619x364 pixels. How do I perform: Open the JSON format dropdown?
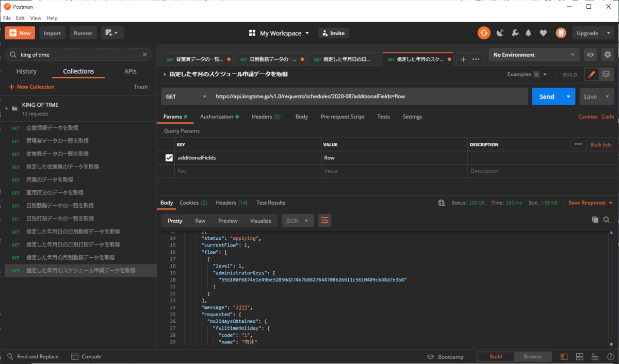298,221
